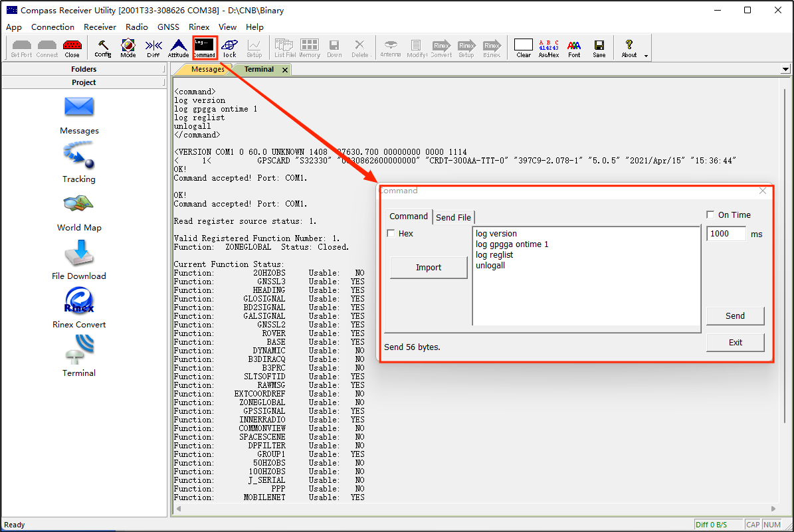
Task: Open the Rinex menu
Action: (199, 27)
